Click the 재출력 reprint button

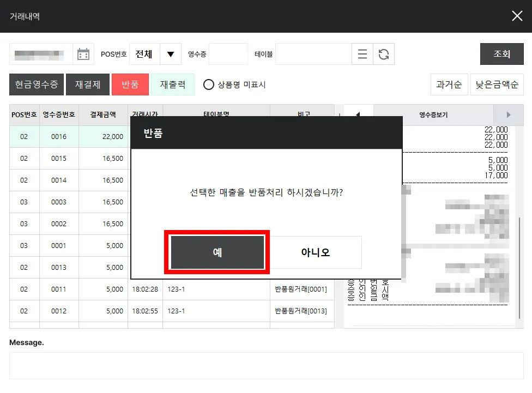(x=173, y=84)
